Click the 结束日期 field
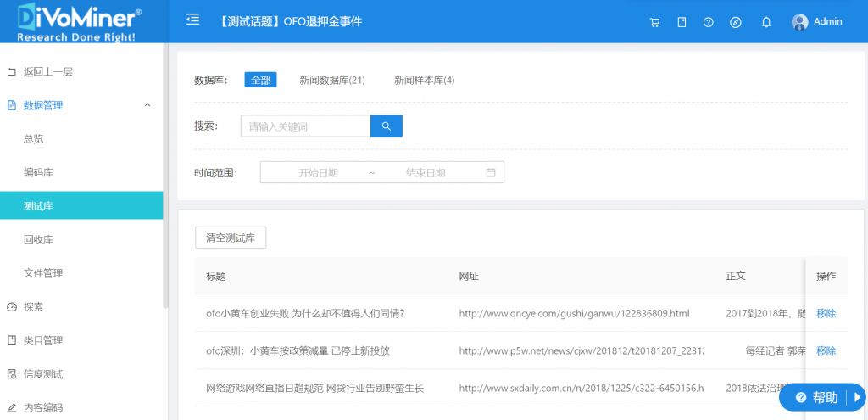The height and width of the screenshot is (420, 868). point(426,173)
